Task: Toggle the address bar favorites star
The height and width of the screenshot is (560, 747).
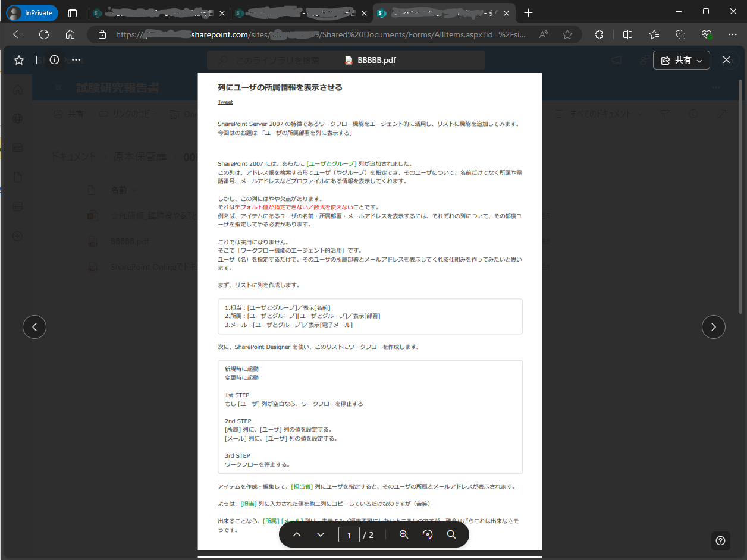Action: (567, 34)
